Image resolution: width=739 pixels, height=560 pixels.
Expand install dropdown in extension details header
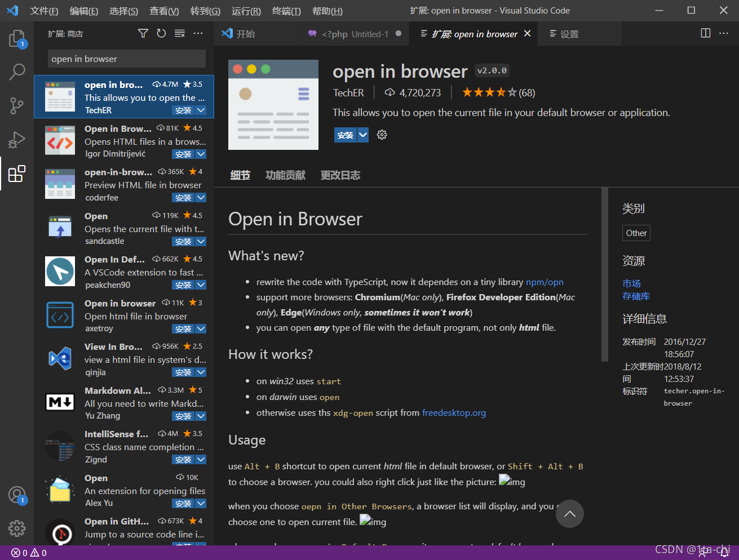363,135
